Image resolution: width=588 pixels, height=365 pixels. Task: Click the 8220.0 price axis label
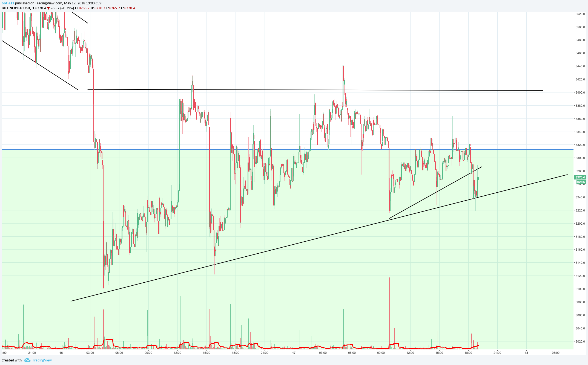(x=580, y=210)
